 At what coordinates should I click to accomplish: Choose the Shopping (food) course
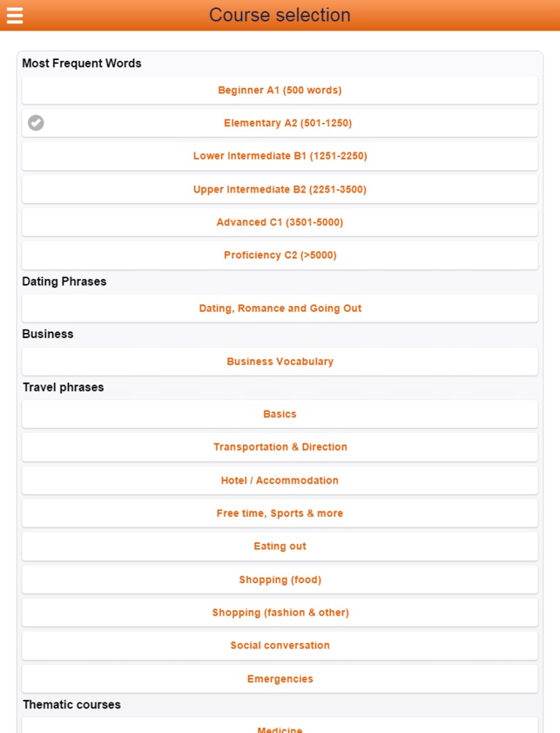coord(280,580)
